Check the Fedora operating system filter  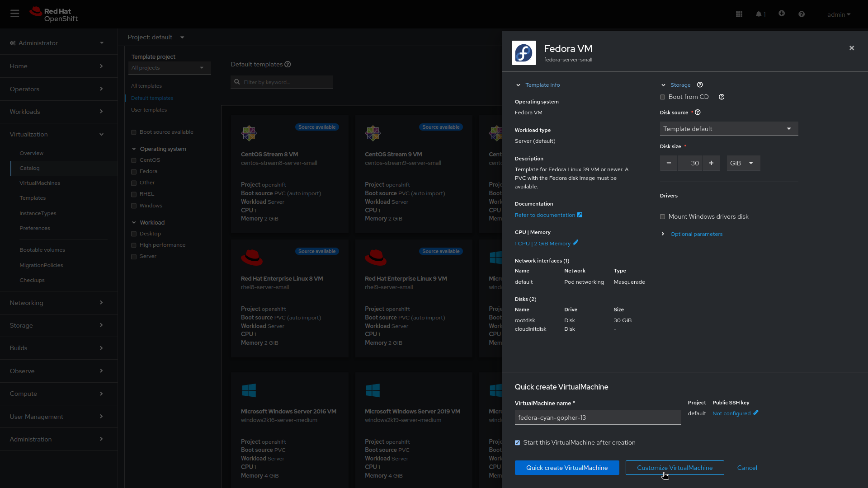coord(133,172)
